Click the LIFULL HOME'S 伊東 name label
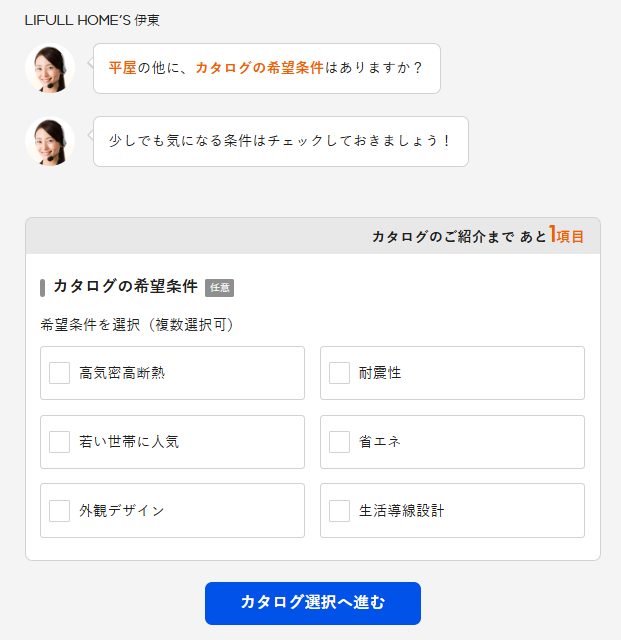The image size is (621, 640). click(92, 20)
